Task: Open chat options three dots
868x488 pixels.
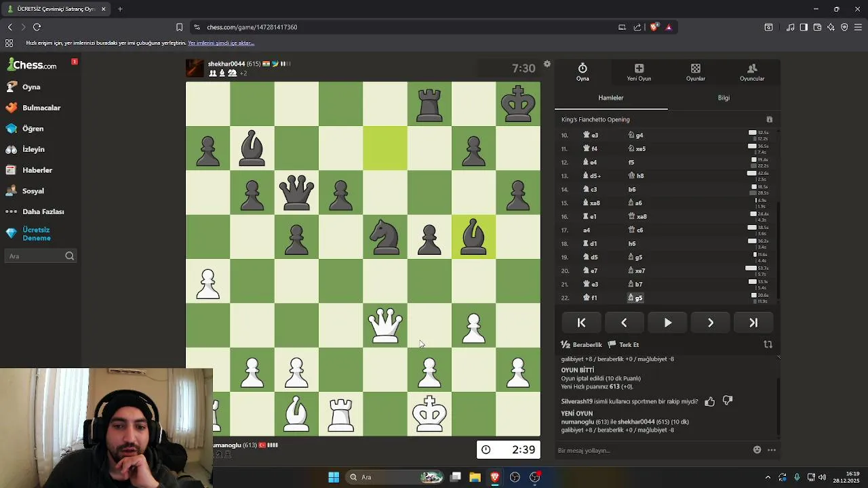Action: pos(772,449)
